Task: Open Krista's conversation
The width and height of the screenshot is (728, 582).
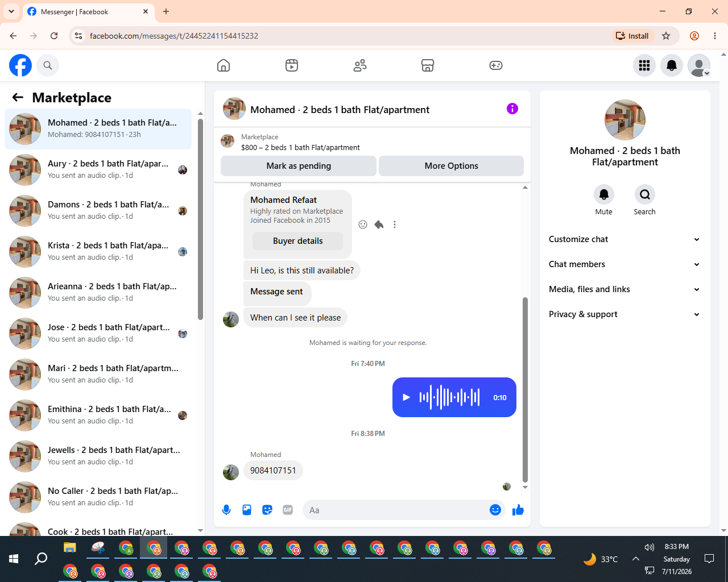Action: point(98,252)
